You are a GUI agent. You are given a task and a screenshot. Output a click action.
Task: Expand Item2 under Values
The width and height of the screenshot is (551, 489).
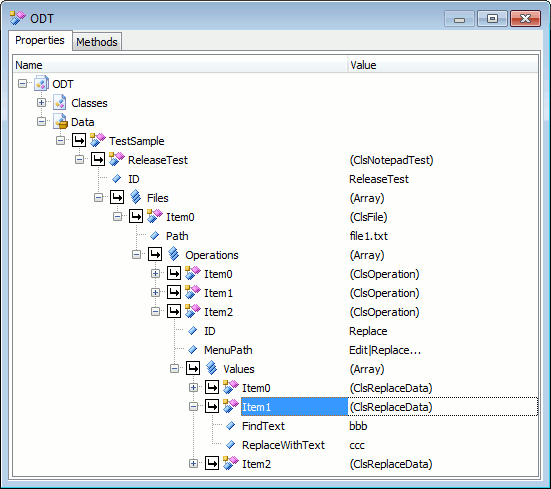click(193, 464)
